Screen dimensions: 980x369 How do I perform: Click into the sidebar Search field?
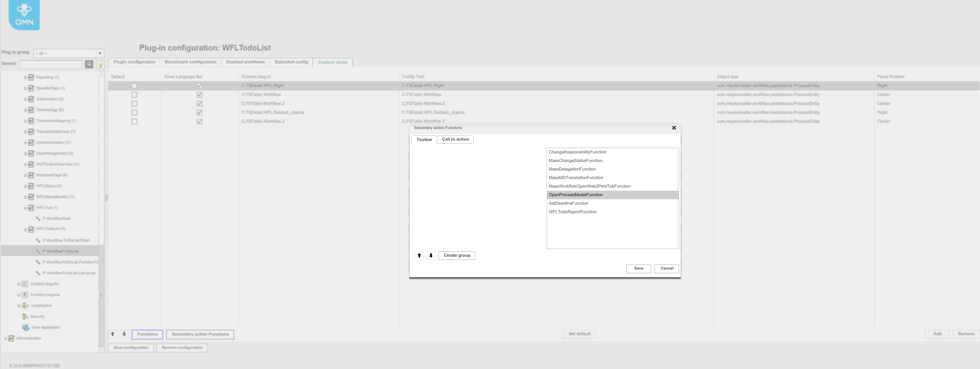(51, 64)
